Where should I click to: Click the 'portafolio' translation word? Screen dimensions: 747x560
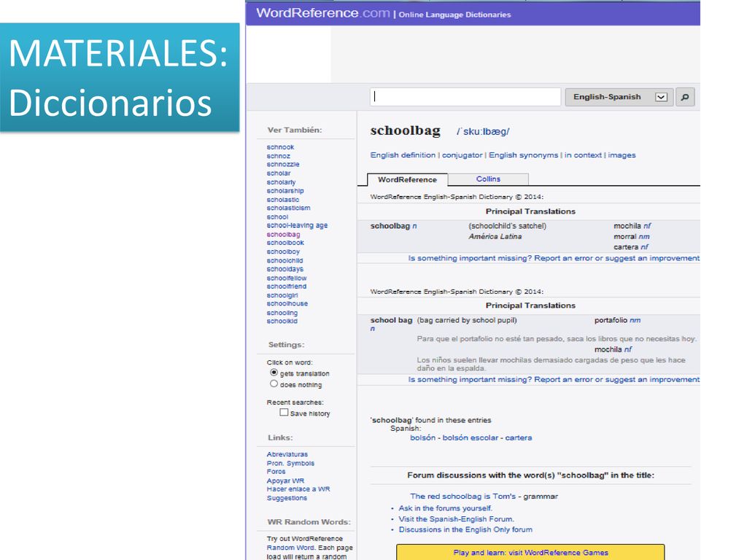(611, 320)
